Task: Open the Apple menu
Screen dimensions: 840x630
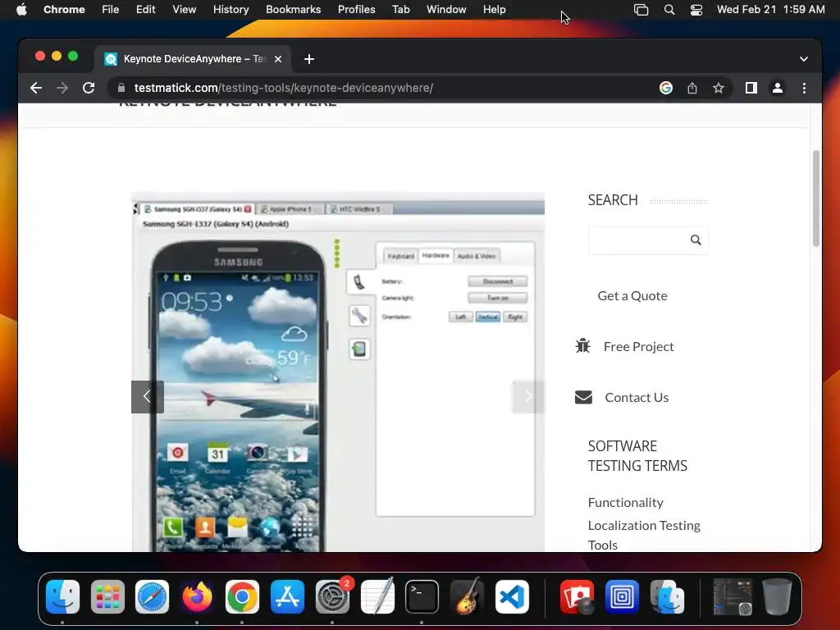Action: pyautogui.click(x=21, y=9)
